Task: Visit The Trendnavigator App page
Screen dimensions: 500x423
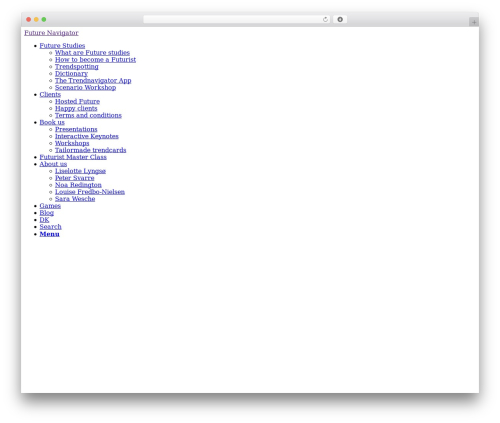Action: [93, 80]
